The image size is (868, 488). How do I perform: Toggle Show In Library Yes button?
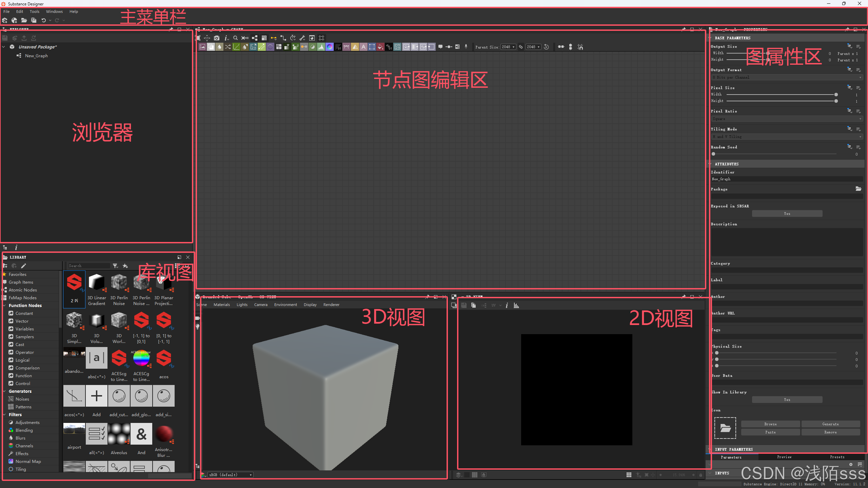click(787, 400)
